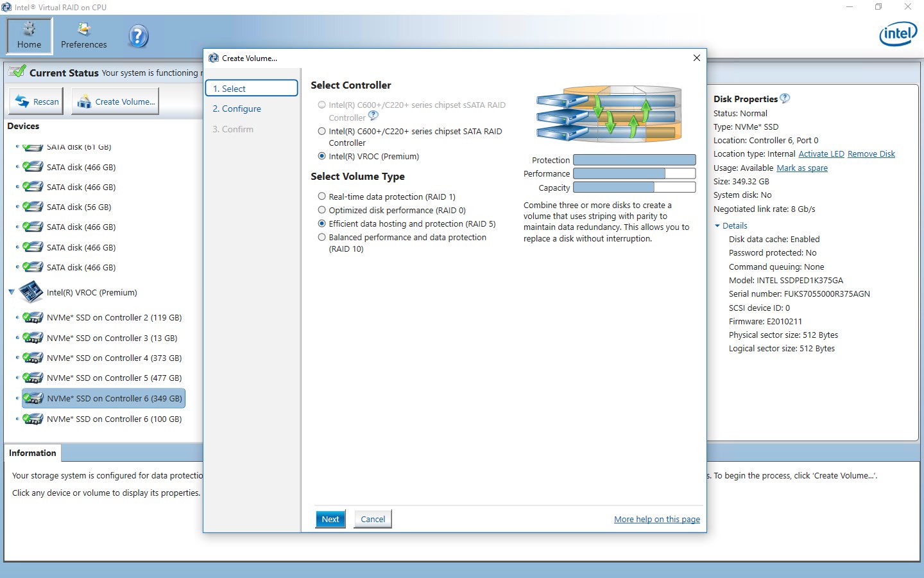Collapse the Intel(R) VROC (Premium) tree node
Image resolution: width=924 pixels, height=578 pixels.
12,292
